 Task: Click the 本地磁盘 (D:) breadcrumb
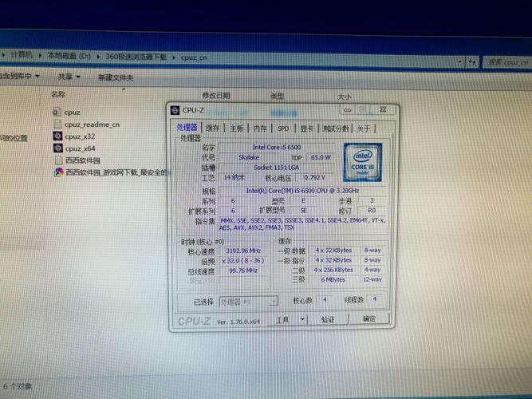pos(69,56)
